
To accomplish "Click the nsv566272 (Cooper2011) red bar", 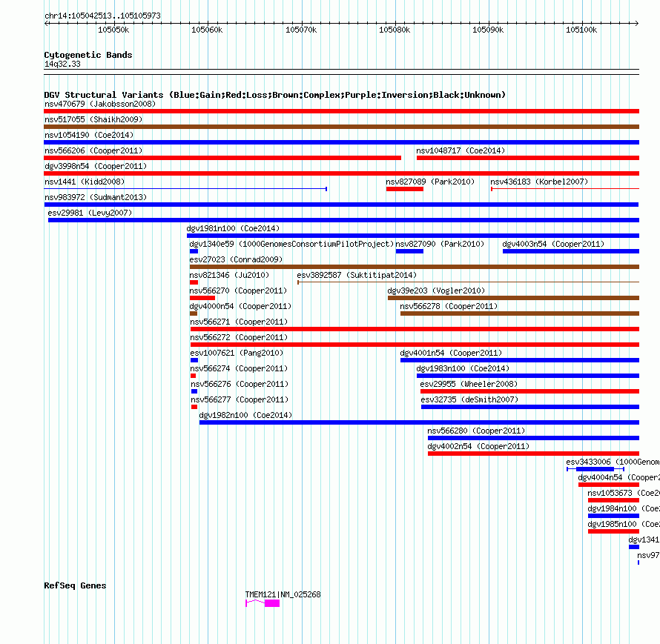I will (x=415, y=345).
